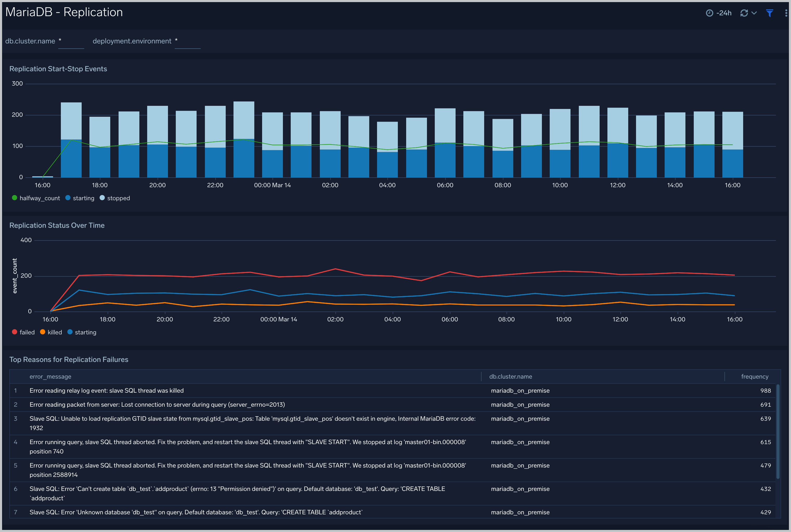The width and height of the screenshot is (791, 532).
Task: Click mariadb_on_premise in row 7
Action: point(520,512)
